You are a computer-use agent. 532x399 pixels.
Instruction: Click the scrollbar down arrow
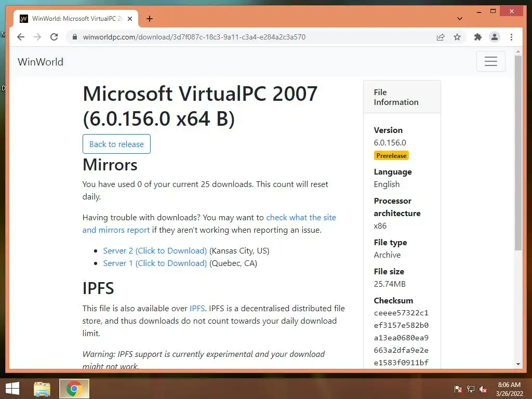click(518, 364)
